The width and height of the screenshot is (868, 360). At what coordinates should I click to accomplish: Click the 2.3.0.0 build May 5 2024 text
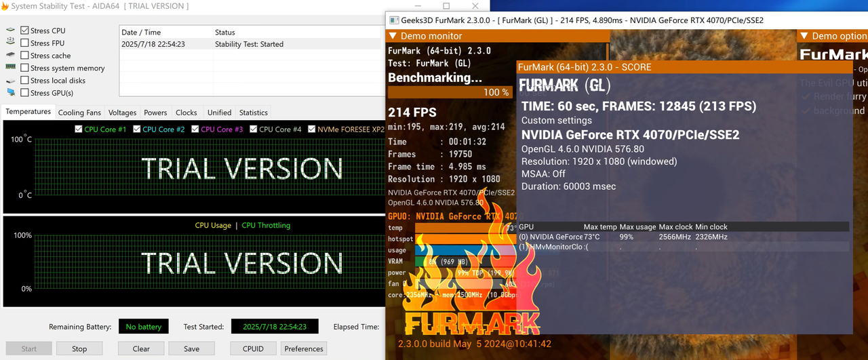coord(475,344)
